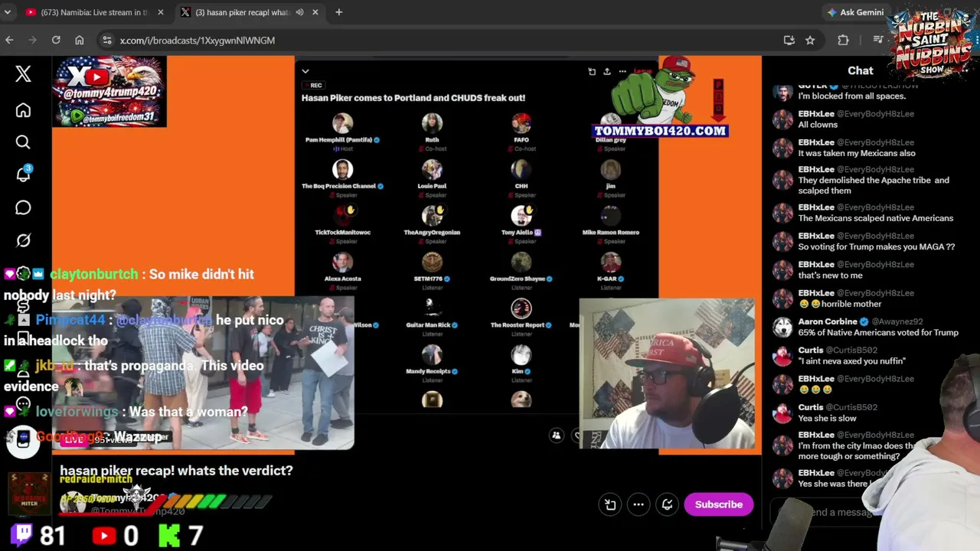The image size is (980, 551).
Task: Open TheAngryOregonian speaker avatar
Action: coord(432,216)
